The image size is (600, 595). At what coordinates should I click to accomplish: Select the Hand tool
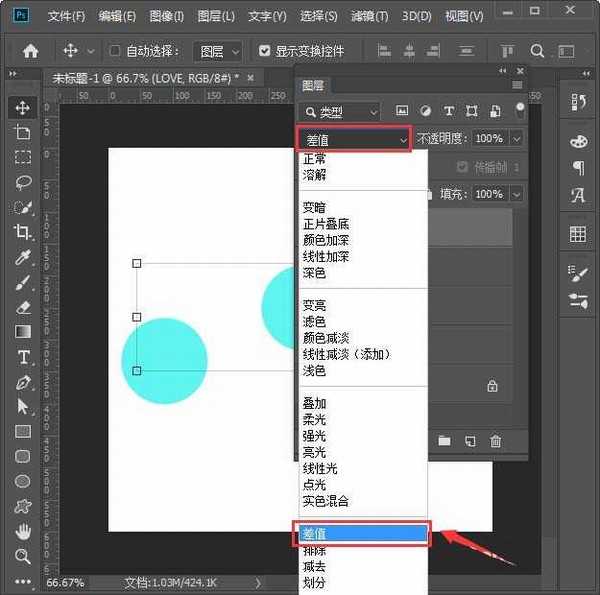[x=22, y=531]
